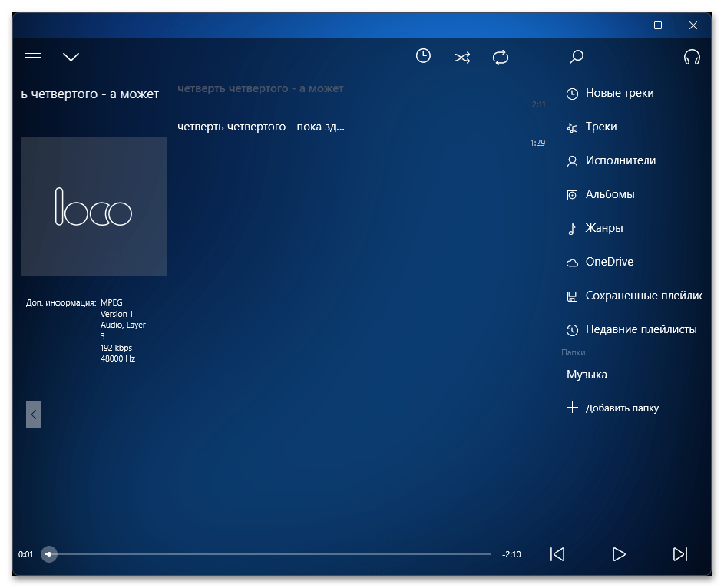724x588 pixels.
Task: Toggle repeat playback mode
Action: click(x=501, y=57)
